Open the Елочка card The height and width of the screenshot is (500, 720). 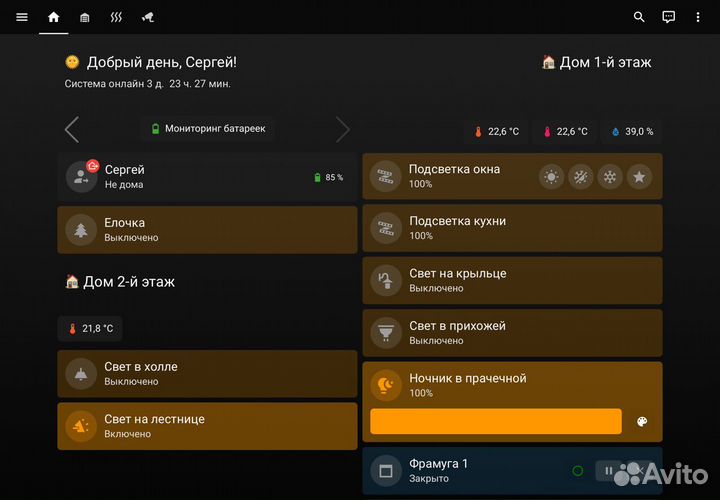click(207, 230)
